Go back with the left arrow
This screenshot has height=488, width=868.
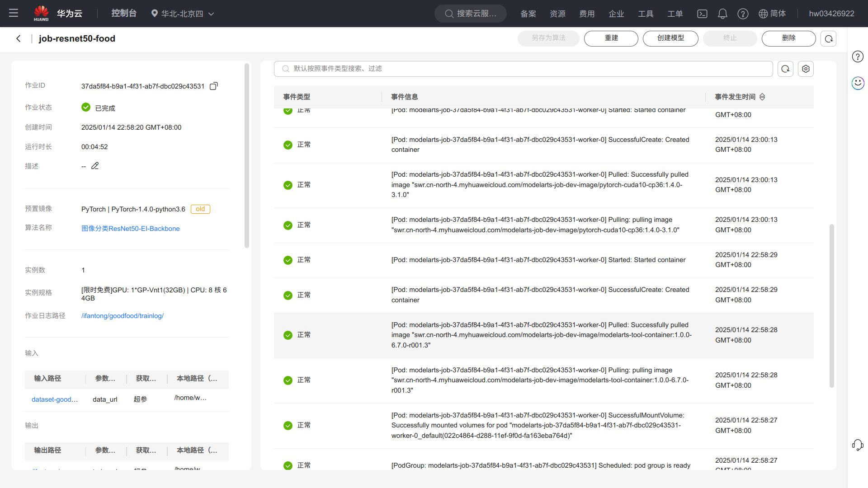click(19, 38)
